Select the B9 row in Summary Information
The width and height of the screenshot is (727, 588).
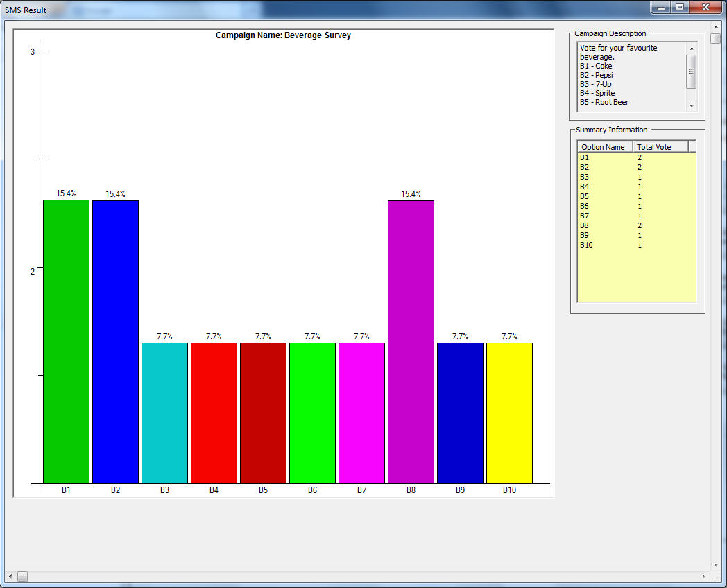click(x=637, y=235)
